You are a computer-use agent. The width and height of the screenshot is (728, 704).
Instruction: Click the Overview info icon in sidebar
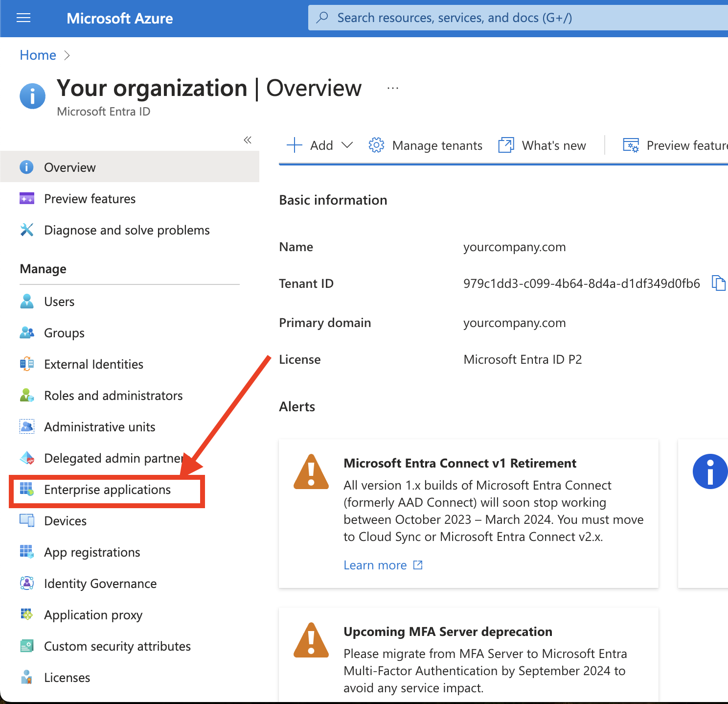coord(26,167)
